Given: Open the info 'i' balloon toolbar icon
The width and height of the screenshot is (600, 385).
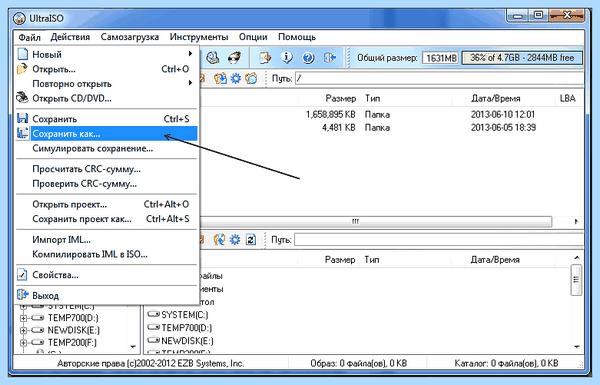Looking at the screenshot, I should tap(286, 58).
